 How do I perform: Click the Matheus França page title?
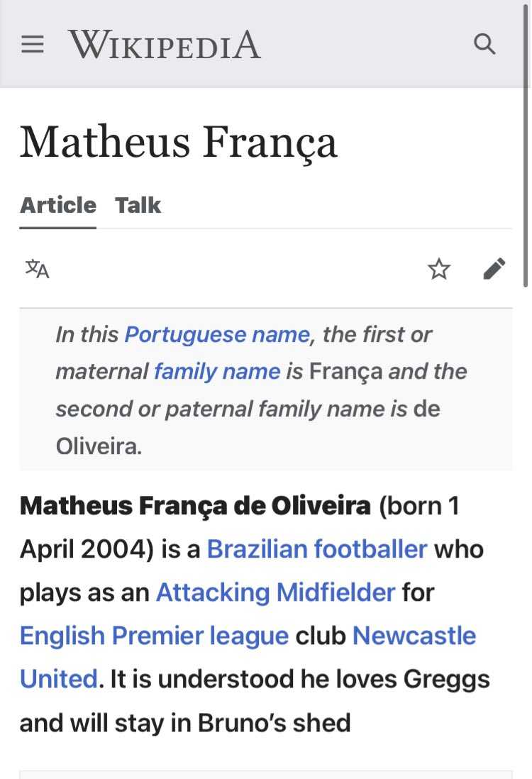pyautogui.click(x=179, y=143)
